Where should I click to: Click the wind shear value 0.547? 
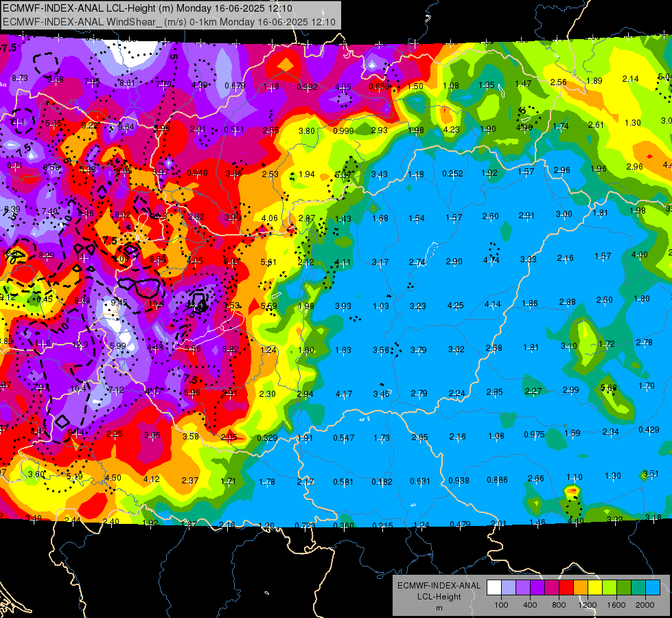tap(344, 437)
